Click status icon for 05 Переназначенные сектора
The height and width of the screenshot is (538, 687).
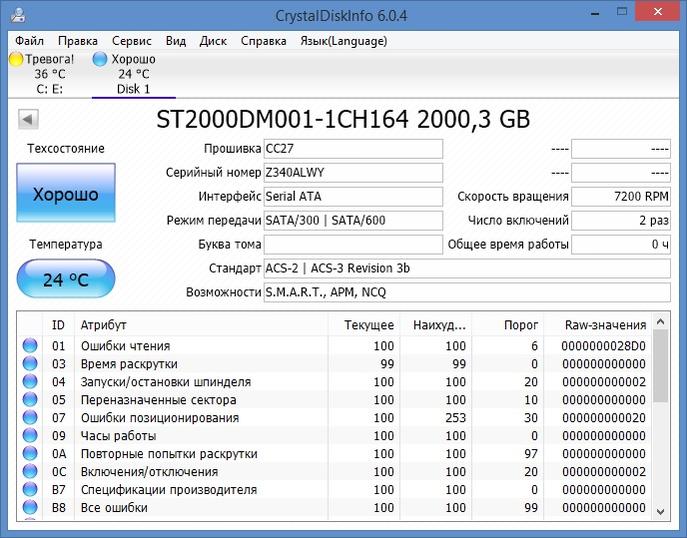click(30, 400)
